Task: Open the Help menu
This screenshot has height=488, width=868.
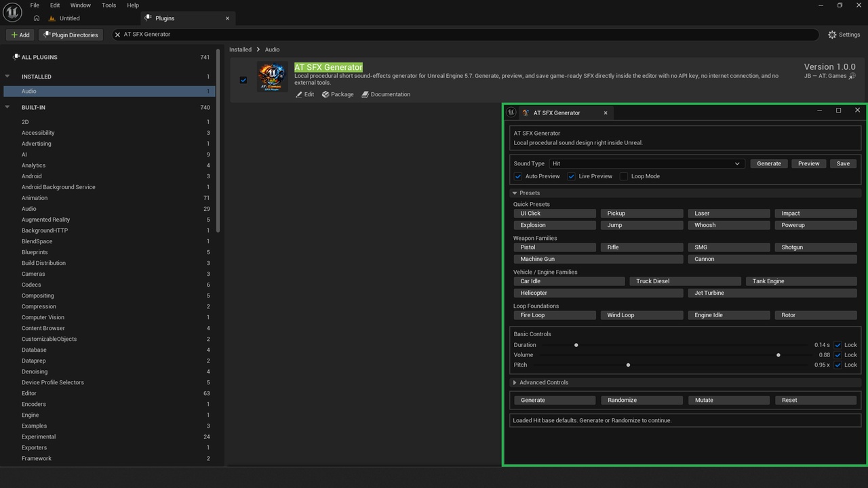Action: point(133,5)
